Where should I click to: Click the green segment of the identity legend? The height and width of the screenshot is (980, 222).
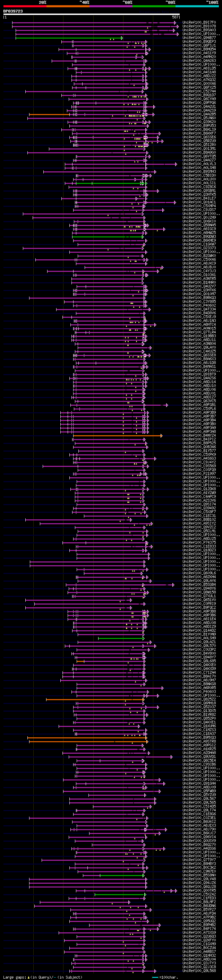tap(154, 6)
